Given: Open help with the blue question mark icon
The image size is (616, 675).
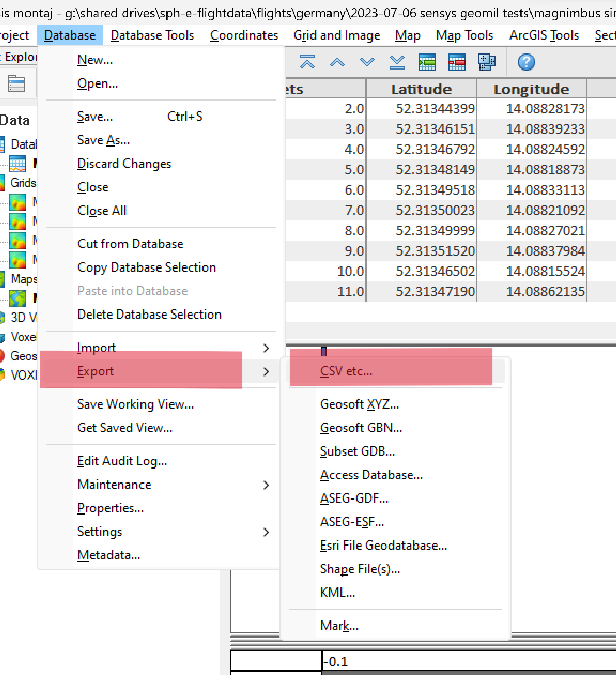Looking at the screenshot, I should pyautogui.click(x=527, y=62).
